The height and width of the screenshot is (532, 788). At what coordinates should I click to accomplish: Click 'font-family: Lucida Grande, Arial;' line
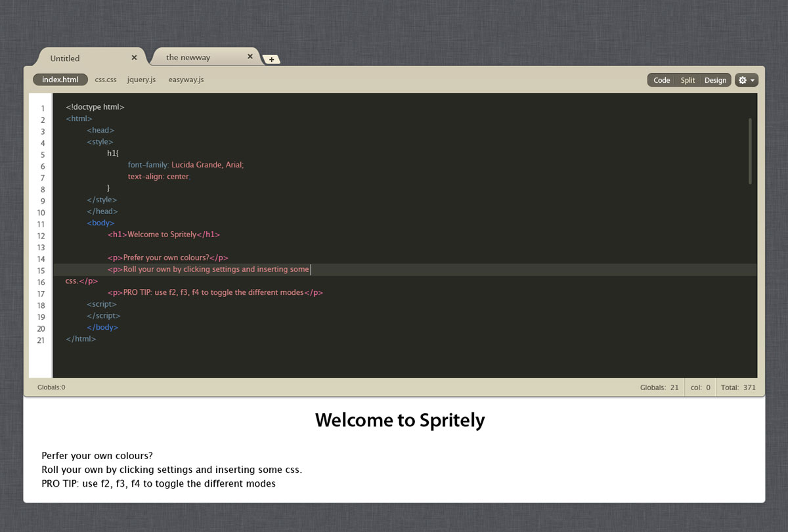coord(186,165)
